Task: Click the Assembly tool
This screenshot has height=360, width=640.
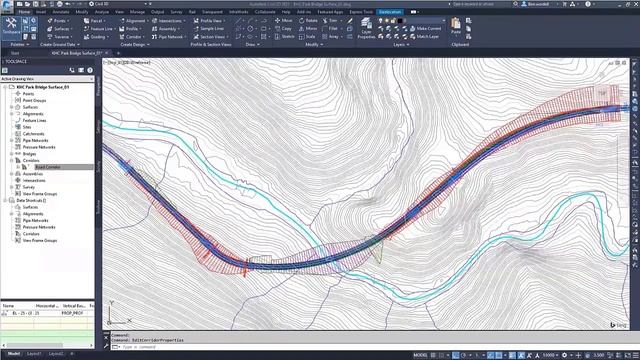Action: tap(165, 29)
